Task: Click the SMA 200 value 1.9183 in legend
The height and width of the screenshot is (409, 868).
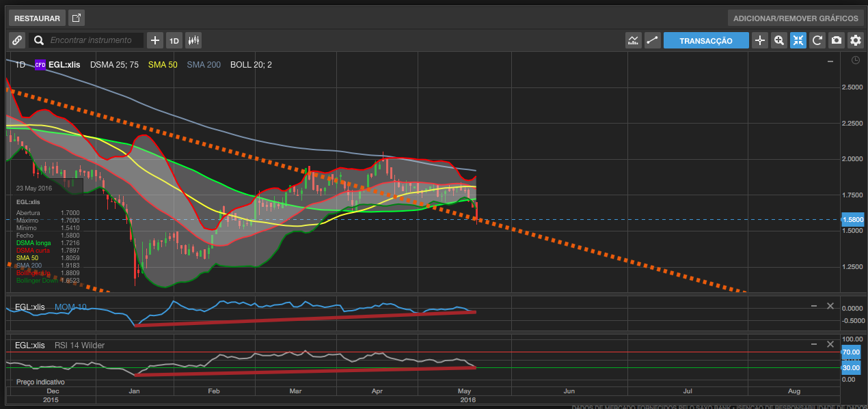Action: tap(70, 265)
